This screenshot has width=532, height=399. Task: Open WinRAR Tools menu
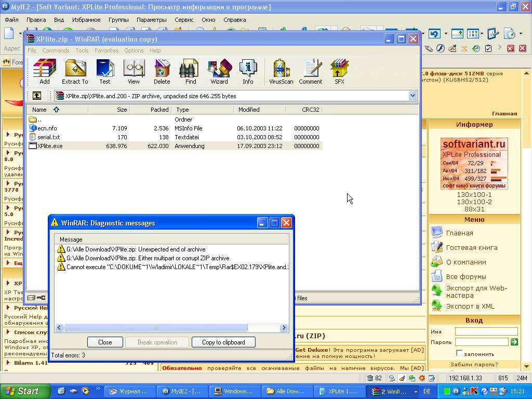[x=82, y=50]
